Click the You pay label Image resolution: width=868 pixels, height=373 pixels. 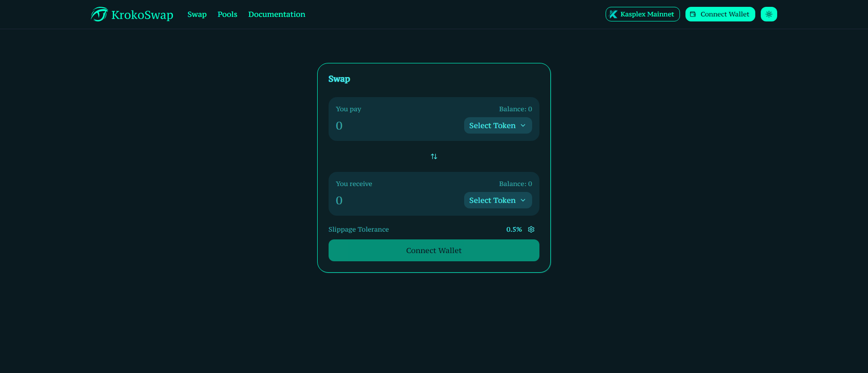(349, 109)
